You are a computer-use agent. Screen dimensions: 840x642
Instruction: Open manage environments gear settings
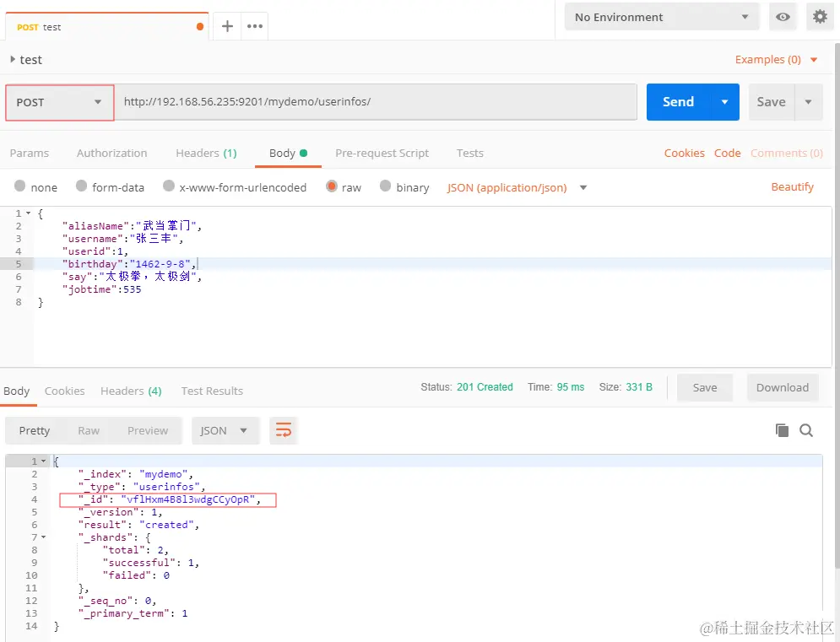coord(820,17)
